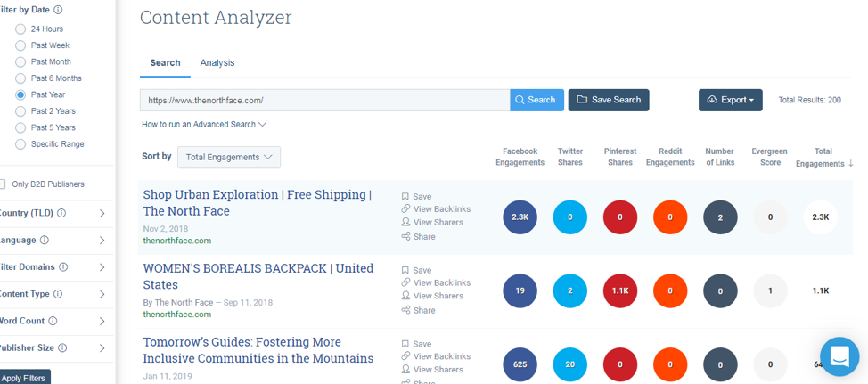868x384 pixels.
Task: Click the search URL input field
Action: (x=325, y=100)
